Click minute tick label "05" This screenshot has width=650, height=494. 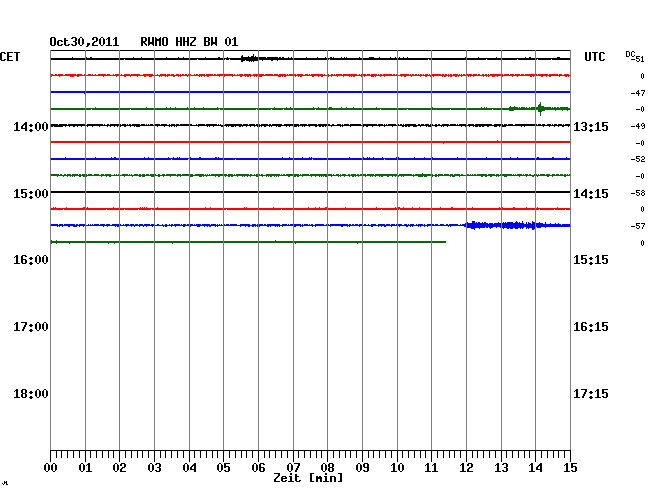pos(223,468)
